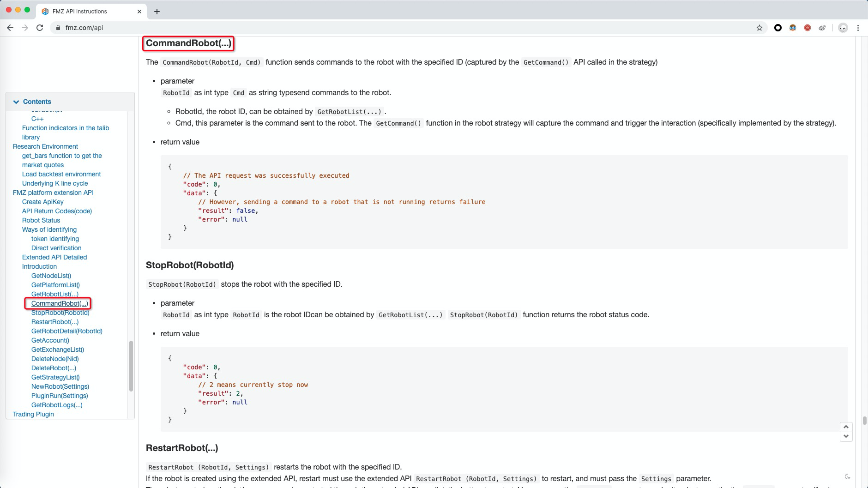Toggle dark mode with the moon icon

pos(847,476)
